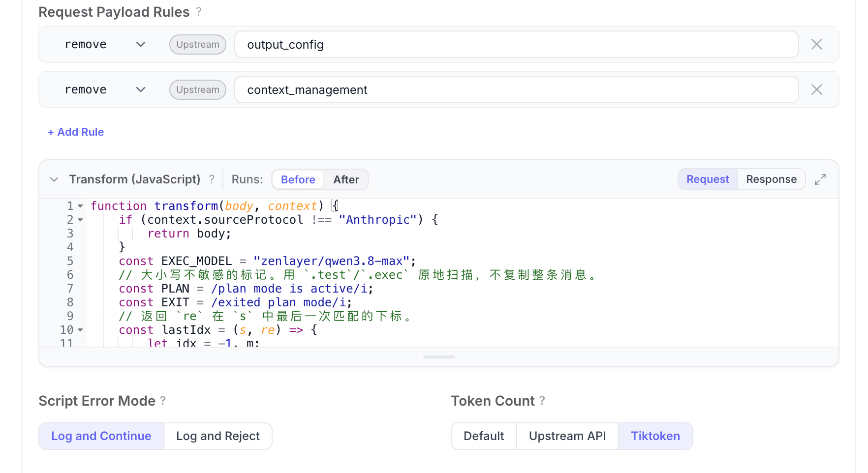Open help for Transform (JavaScript)
This screenshot has height=473, width=868.
(212, 179)
